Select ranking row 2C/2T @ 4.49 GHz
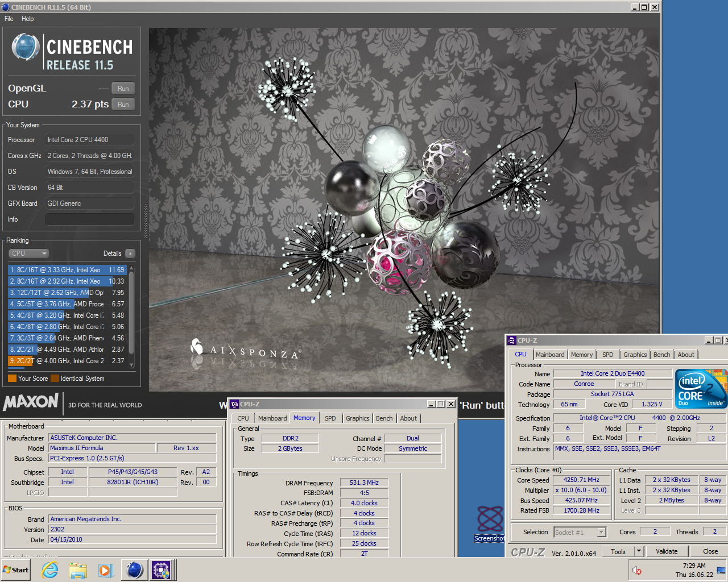This screenshot has width=728, height=582. tap(68, 350)
